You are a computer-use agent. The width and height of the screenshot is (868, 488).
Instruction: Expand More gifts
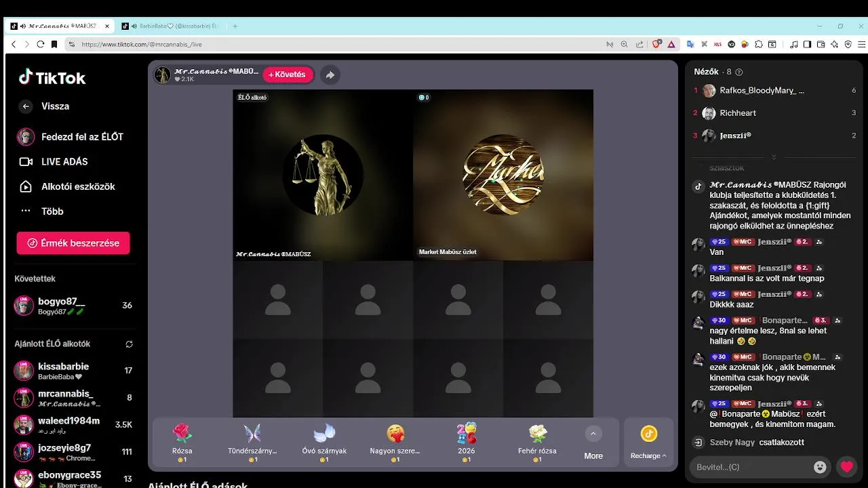pos(593,444)
